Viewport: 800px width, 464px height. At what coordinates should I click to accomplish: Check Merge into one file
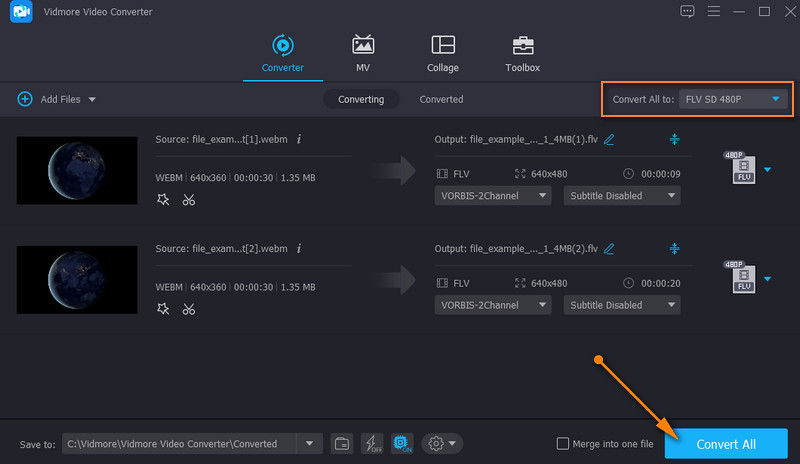coord(564,444)
